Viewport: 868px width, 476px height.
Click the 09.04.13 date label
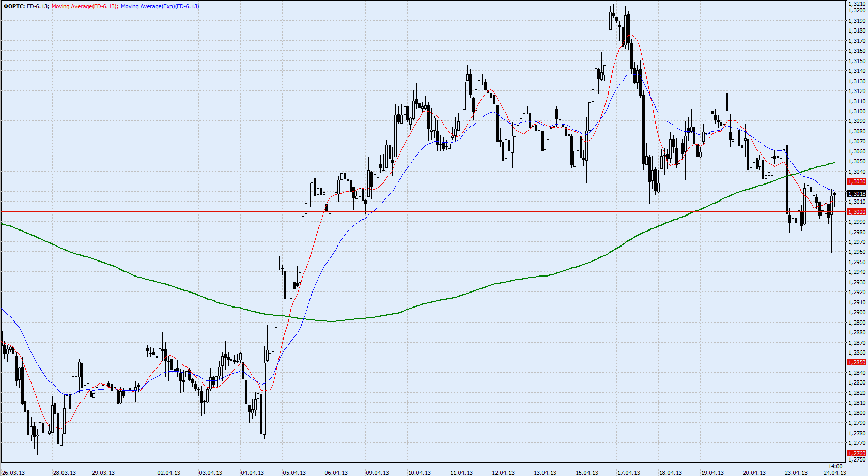coord(378,472)
